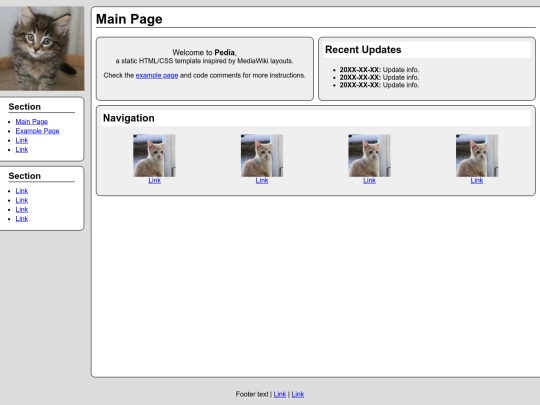This screenshot has height=405, width=540.
Task: Click the 'Recent Updates' heading
Action: [x=363, y=50]
